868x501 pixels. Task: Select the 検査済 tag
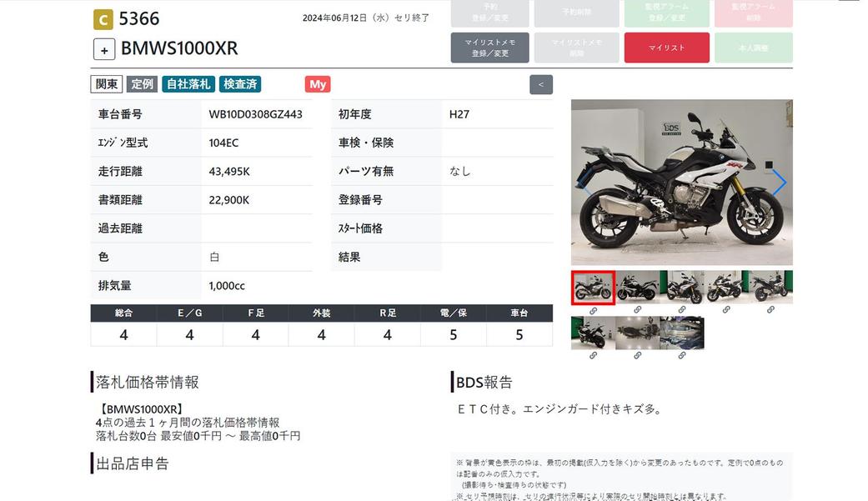[240, 84]
